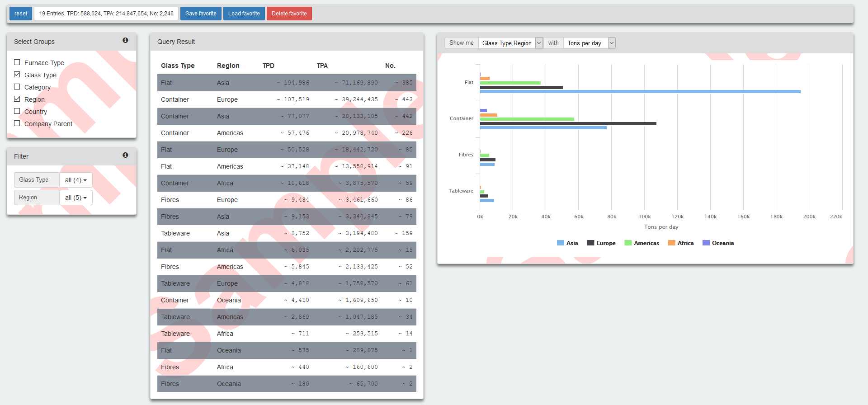
Task: Select the Tableware Europe row
Action: point(287,283)
